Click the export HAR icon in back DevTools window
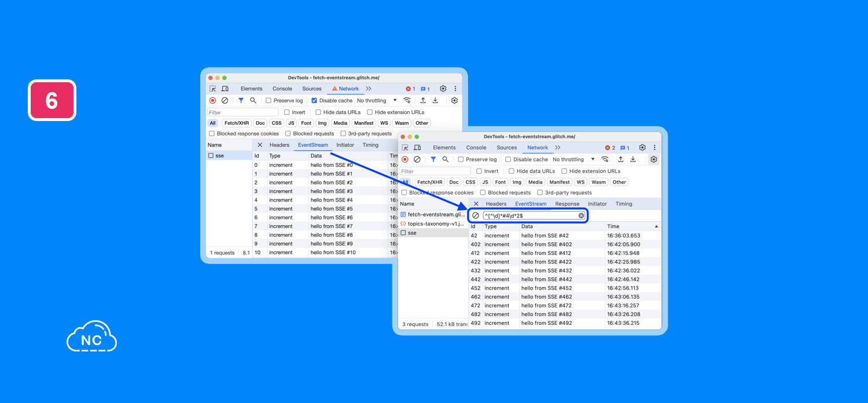Viewport: 868px width, 403px height. (x=435, y=100)
